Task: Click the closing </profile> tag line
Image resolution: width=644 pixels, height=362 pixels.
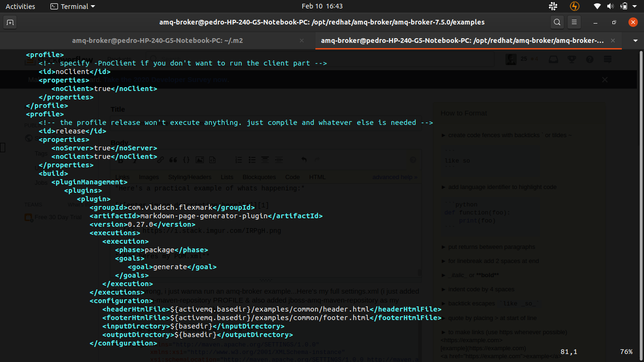Action: point(47,106)
